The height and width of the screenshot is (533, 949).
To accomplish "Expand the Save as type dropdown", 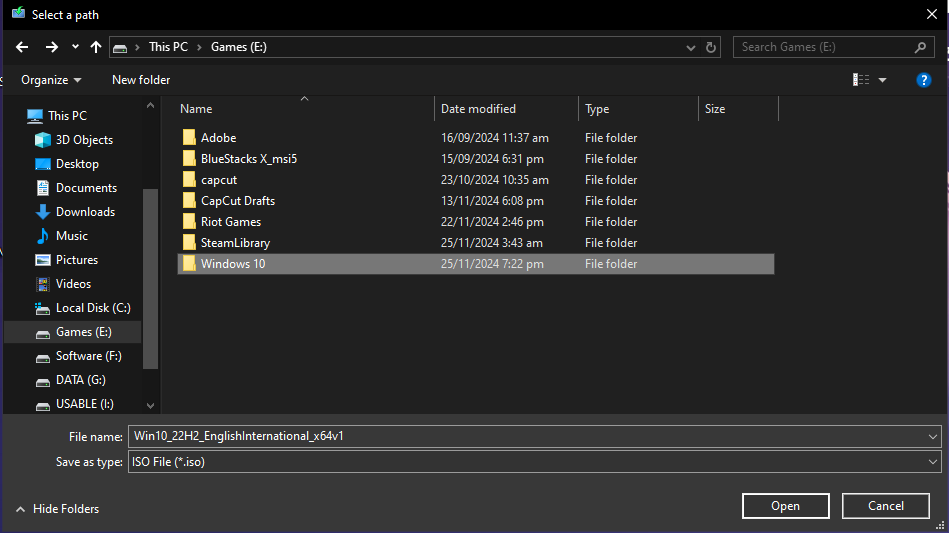I will [x=933, y=462].
